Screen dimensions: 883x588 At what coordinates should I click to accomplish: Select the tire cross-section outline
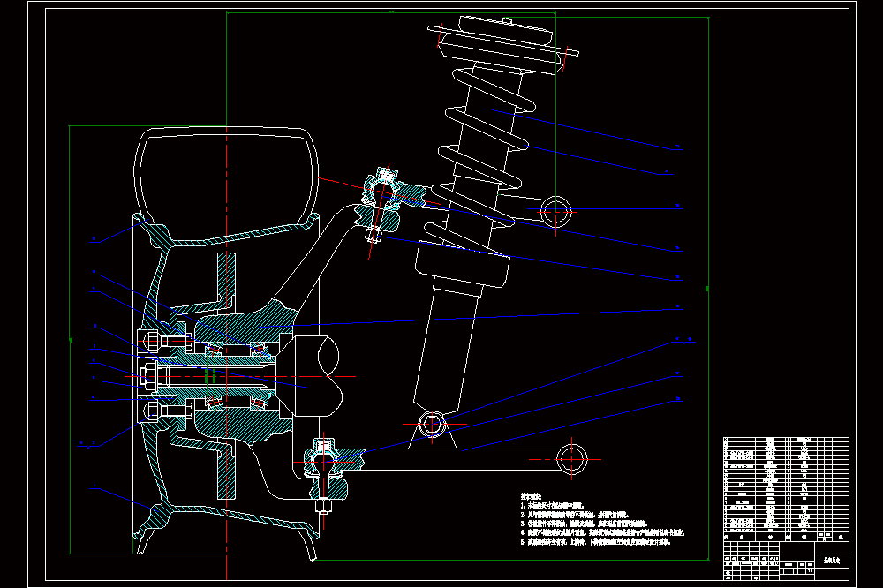[x=226, y=184]
